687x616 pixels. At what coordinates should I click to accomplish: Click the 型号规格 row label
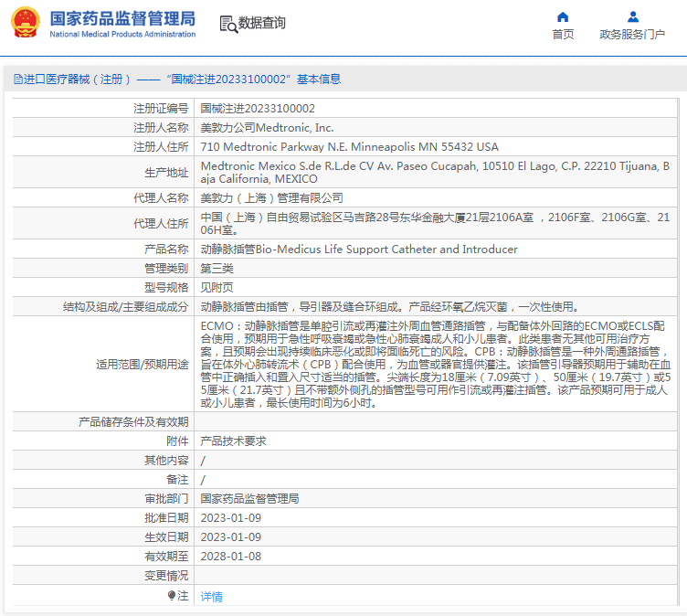(x=166, y=288)
